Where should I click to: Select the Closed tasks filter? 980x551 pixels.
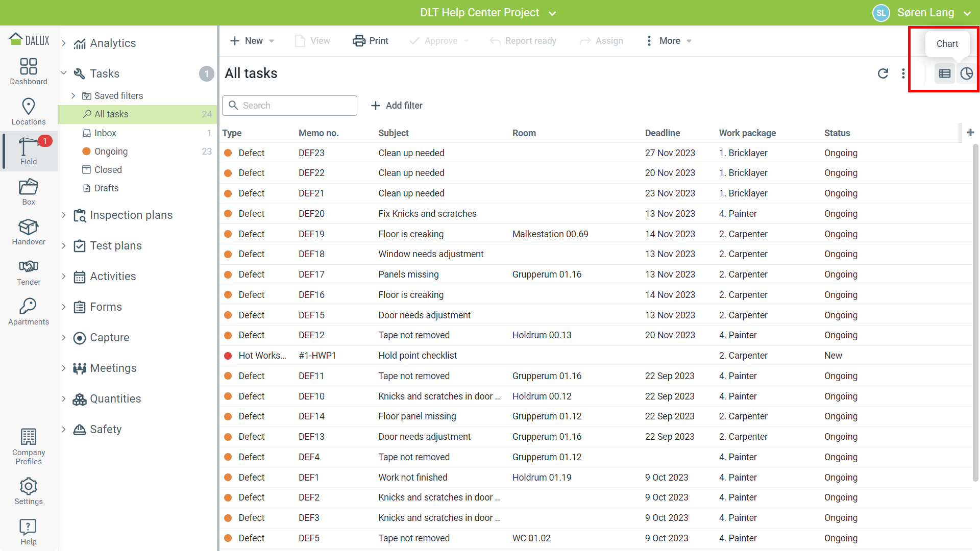point(108,170)
